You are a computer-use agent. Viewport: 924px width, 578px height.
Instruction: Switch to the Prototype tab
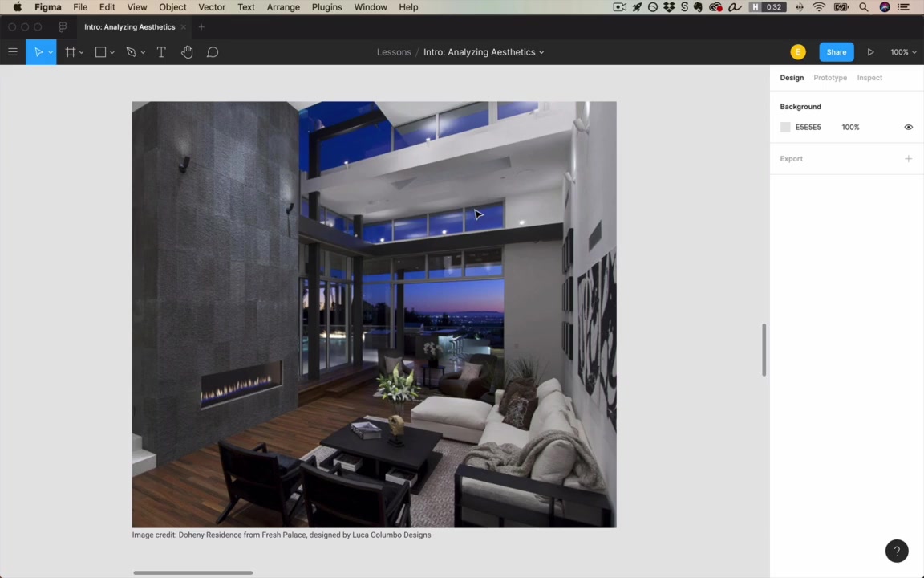[x=829, y=78]
